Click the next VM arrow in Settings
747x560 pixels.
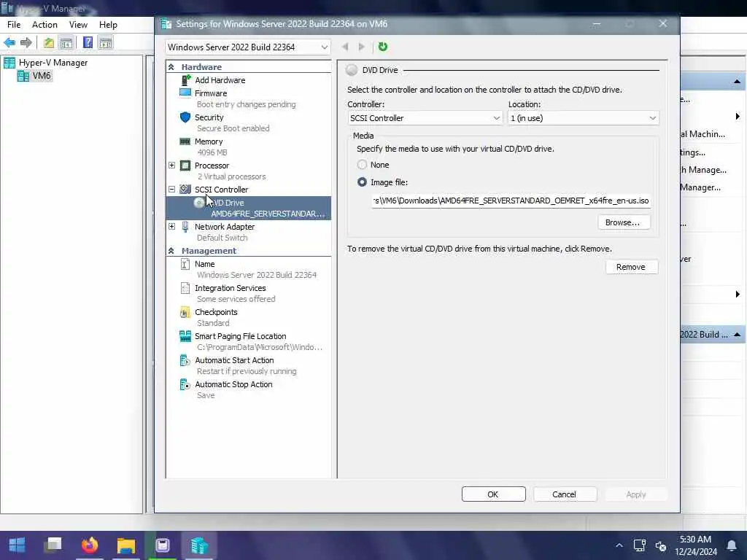coord(362,47)
